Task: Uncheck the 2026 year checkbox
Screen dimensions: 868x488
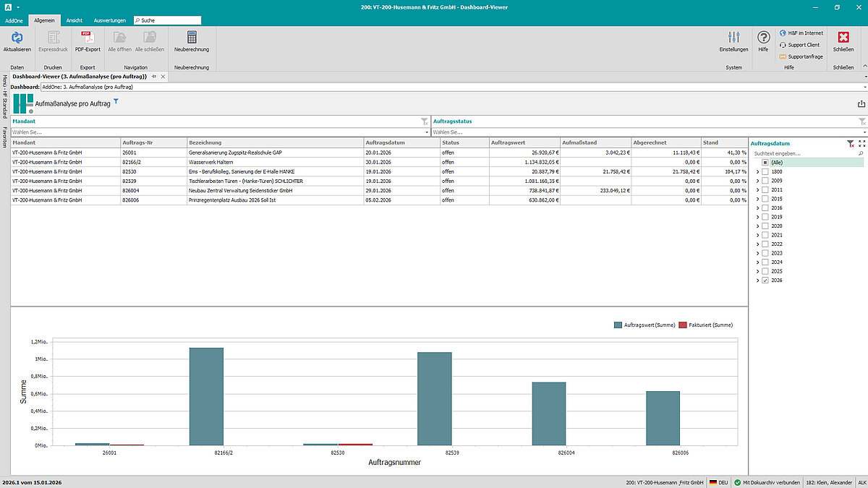Action: click(765, 280)
